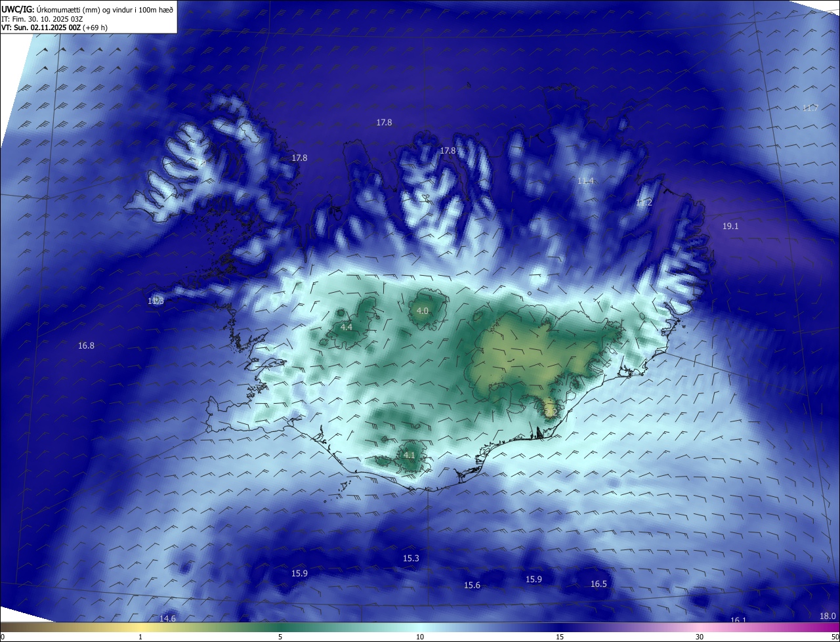Click the 0 tick on the color legend

(3, 637)
